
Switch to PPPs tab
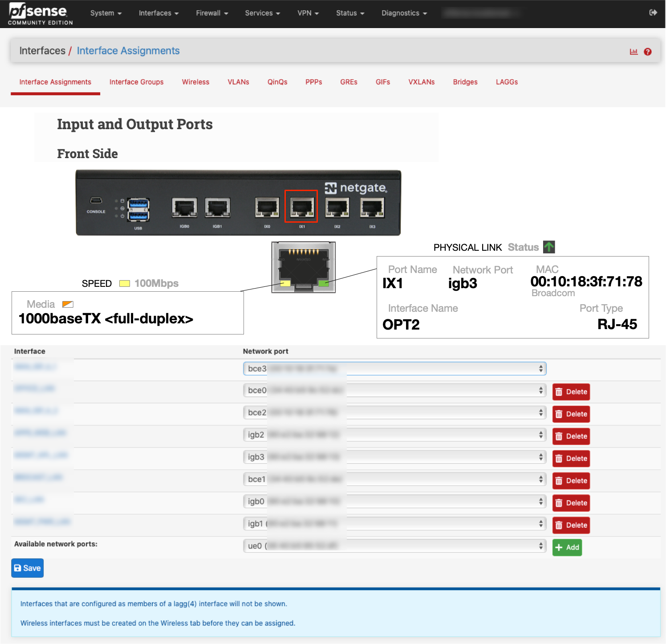(x=314, y=82)
